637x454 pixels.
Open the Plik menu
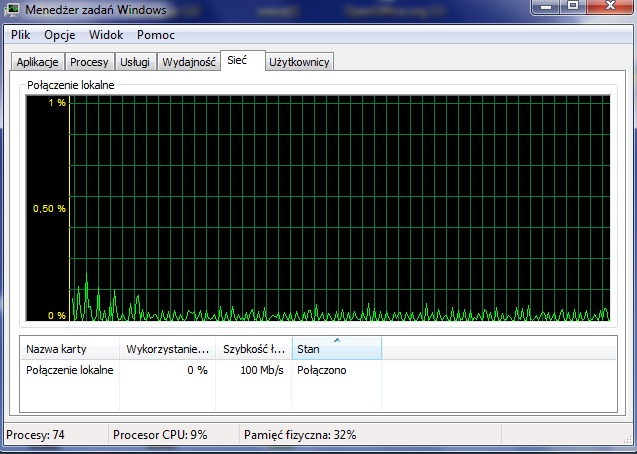(20, 35)
